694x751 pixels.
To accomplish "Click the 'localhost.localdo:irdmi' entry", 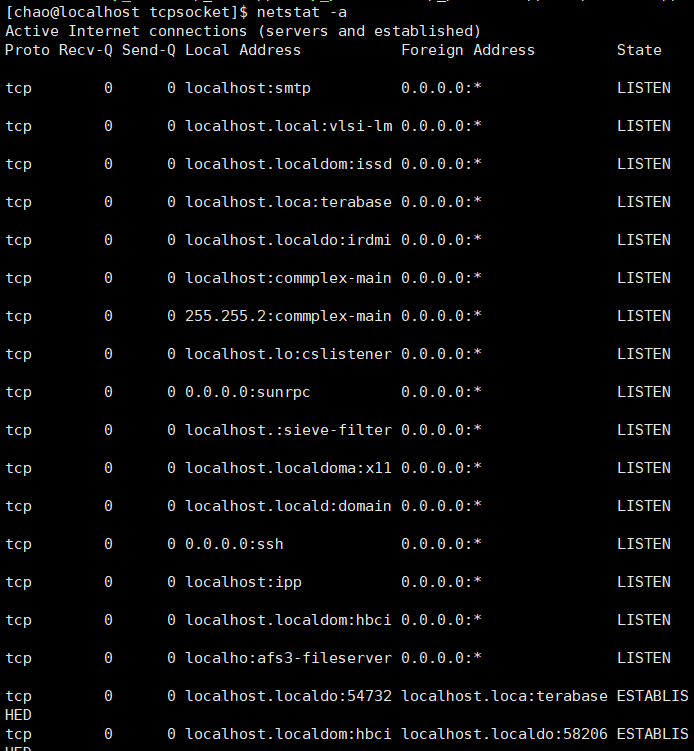I will coord(289,240).
